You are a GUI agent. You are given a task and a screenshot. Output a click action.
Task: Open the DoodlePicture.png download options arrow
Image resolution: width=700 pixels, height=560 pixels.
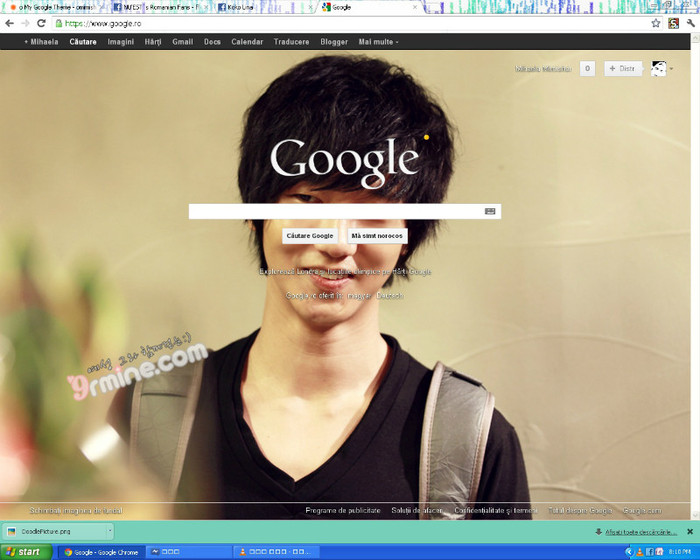(109, 532)
